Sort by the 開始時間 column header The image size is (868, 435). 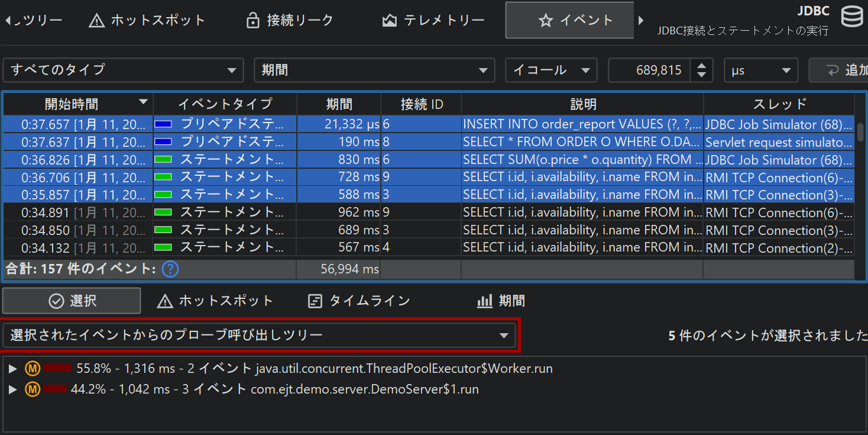(77, 104)
